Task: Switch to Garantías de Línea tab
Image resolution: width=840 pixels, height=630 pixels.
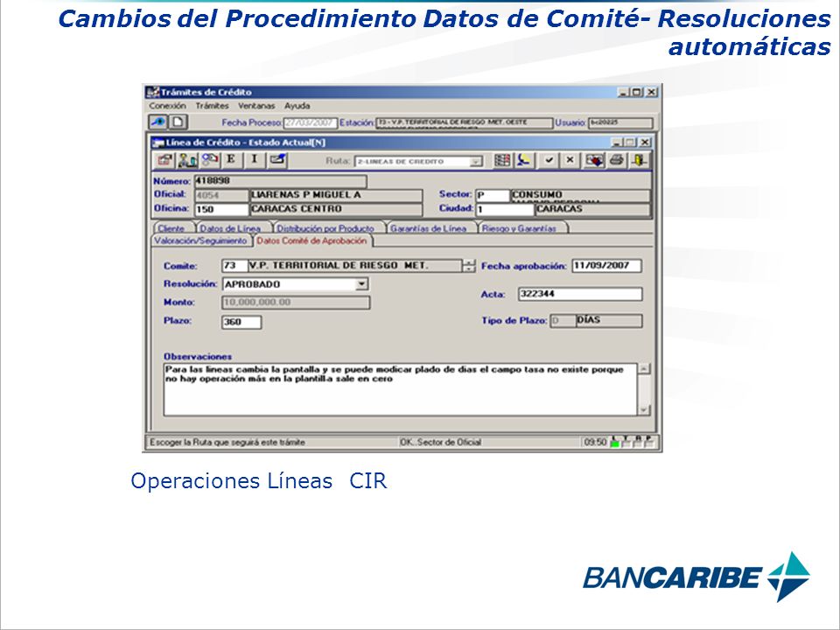Action: tap(429, 228)
